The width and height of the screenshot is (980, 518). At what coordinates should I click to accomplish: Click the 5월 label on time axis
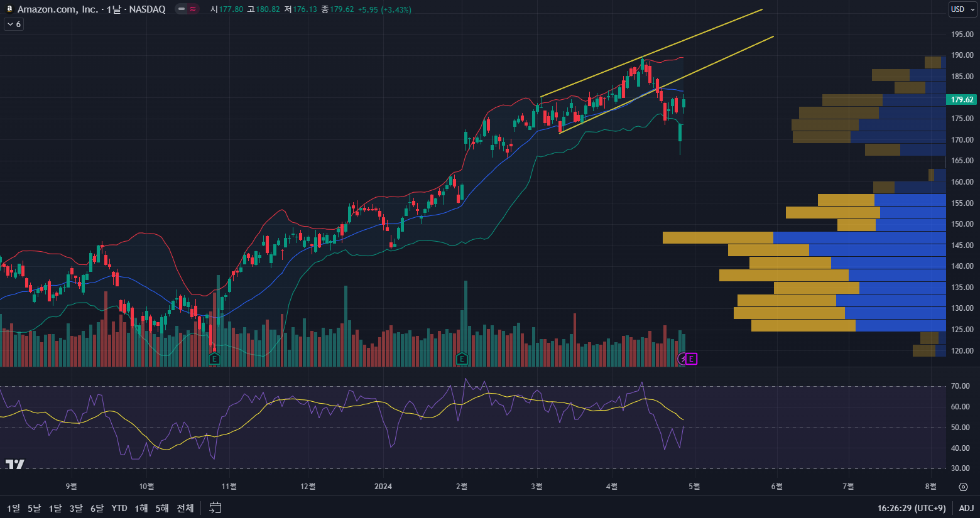pyautogui.click(x=694, y=487)
